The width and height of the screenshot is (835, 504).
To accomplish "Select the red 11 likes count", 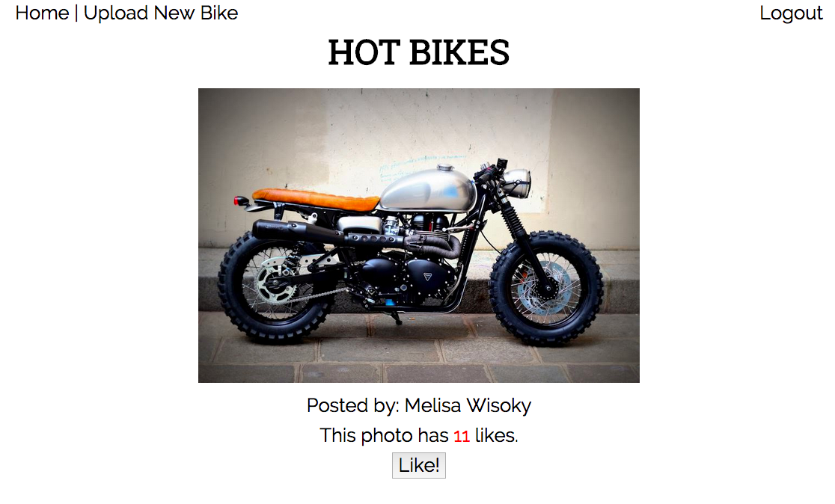I will pyautogui.click(x=461, y=437).
